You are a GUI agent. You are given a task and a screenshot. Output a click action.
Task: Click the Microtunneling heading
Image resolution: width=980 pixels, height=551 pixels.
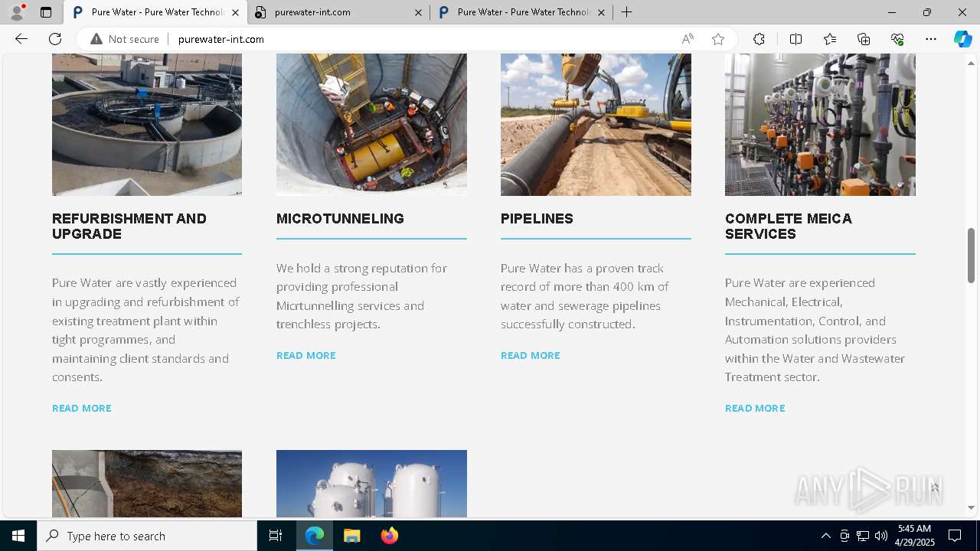coord(340,219)
